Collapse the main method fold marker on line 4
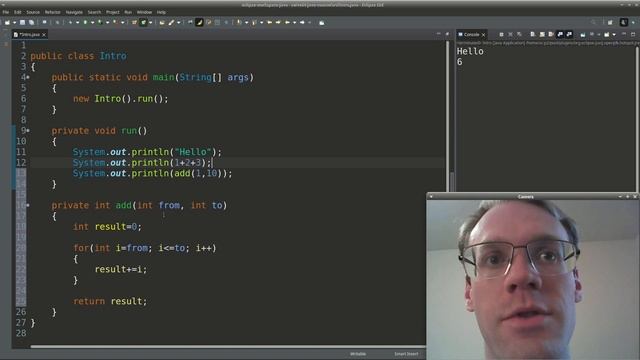640x360 pixels. (x=28, y=77)
